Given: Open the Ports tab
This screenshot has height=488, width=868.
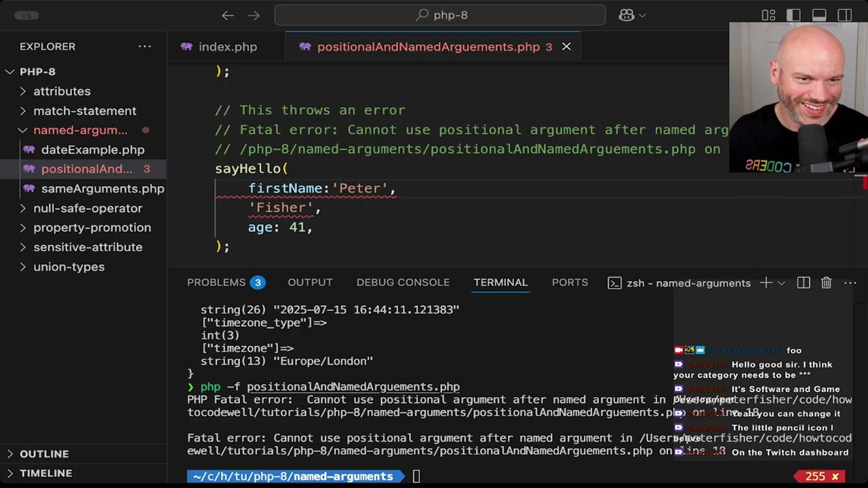Looking at the screenshot, I should click(x=570, y=283).
